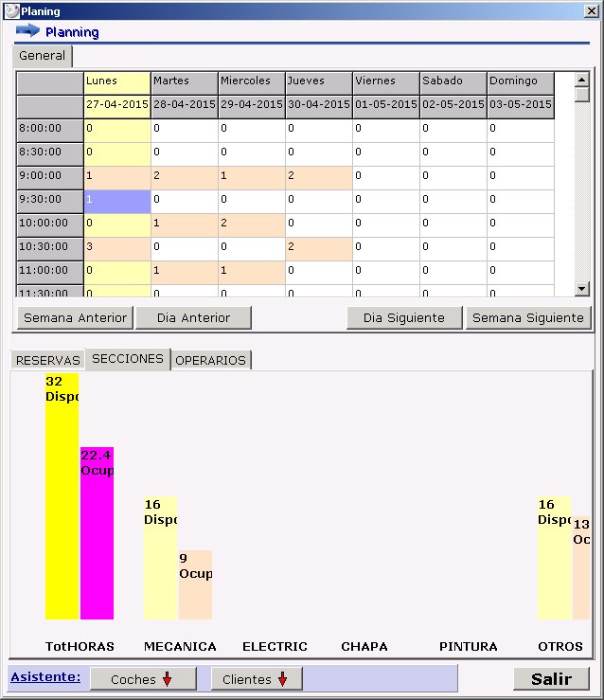Click Martes 11:00:00 cell showing 1
The height and width of the screenshot is (700, 604).
[x=185, y=272]
